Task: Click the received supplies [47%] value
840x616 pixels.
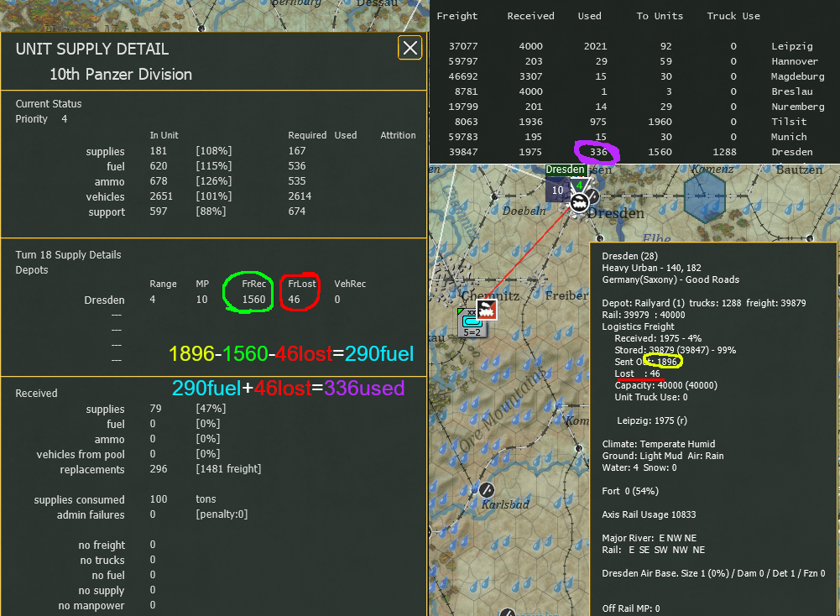Action: tap(211, 408)
